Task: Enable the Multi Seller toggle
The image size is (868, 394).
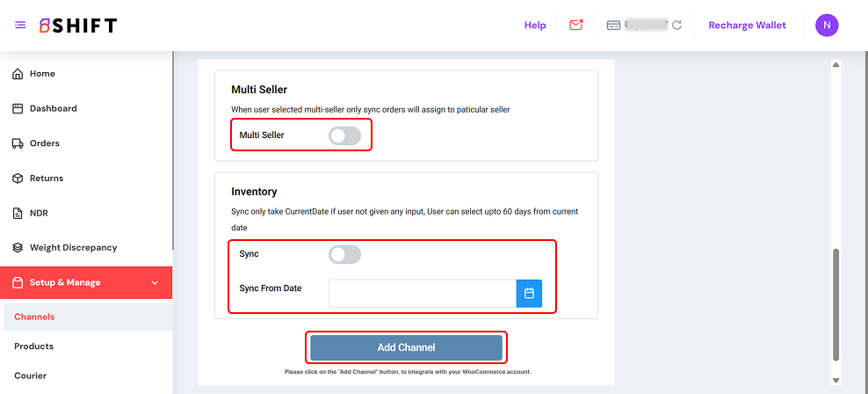Action: coord(344,135)
